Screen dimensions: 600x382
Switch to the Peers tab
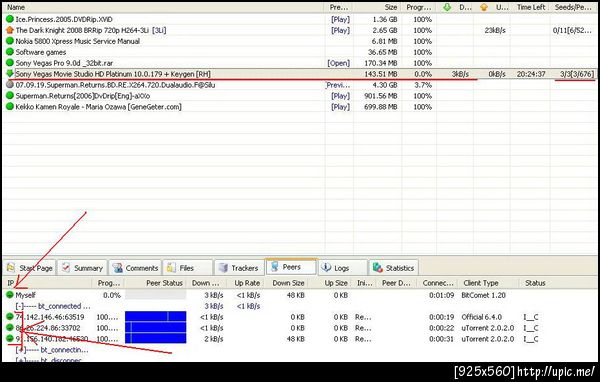tap(291, 267)
